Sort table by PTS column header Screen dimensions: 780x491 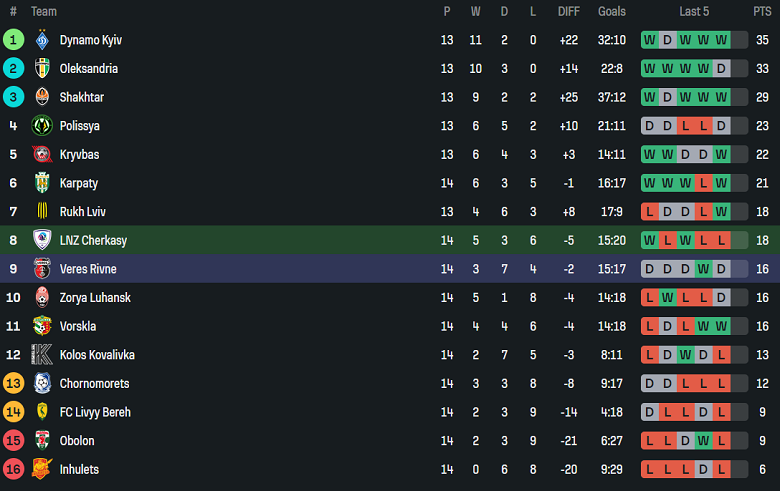point(762,11)
